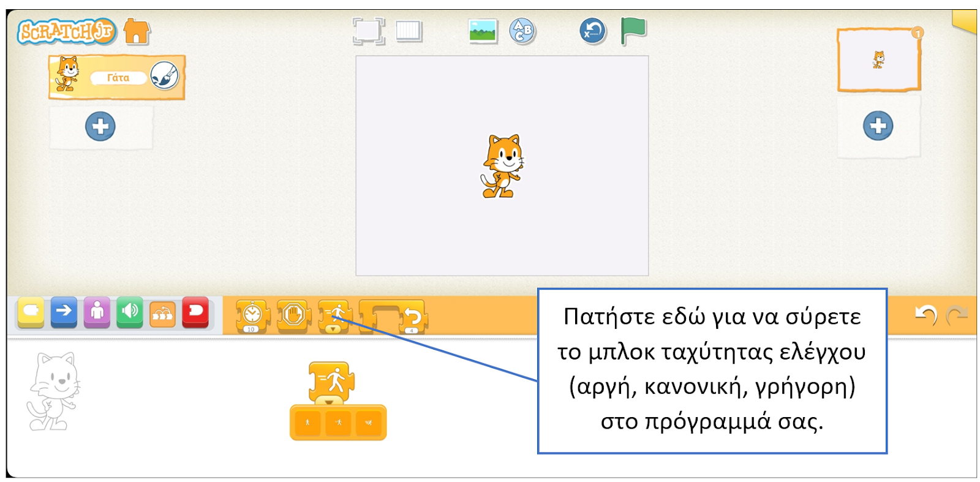Expand speed block dropdown arrow in script
Viewport: 980px width, 482px height.
(x=330, y=401)
